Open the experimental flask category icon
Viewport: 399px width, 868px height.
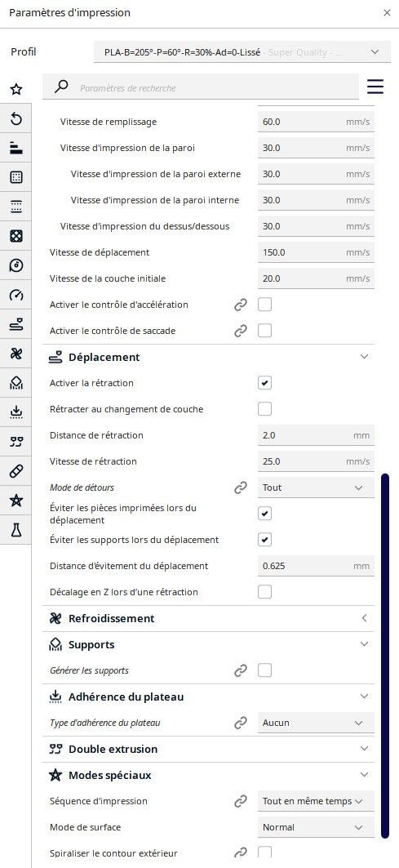point(16,530)
